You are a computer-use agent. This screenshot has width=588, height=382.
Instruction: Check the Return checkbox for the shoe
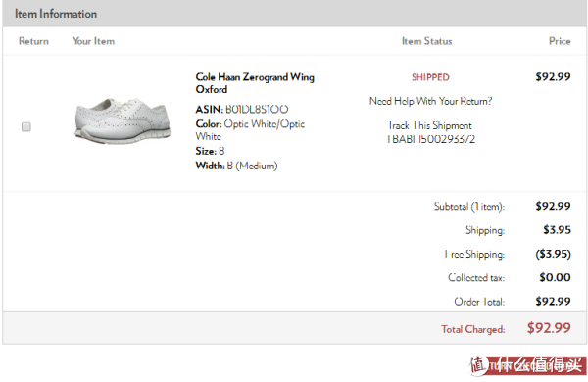[x=25, y=126]
